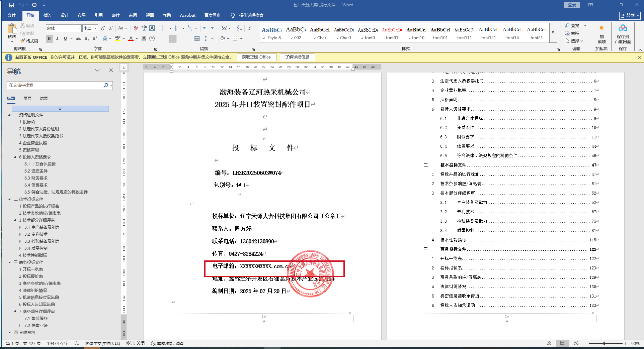Toggle superscript formatting
Viewport: 644px width, 349px height.
coord(95,38)
